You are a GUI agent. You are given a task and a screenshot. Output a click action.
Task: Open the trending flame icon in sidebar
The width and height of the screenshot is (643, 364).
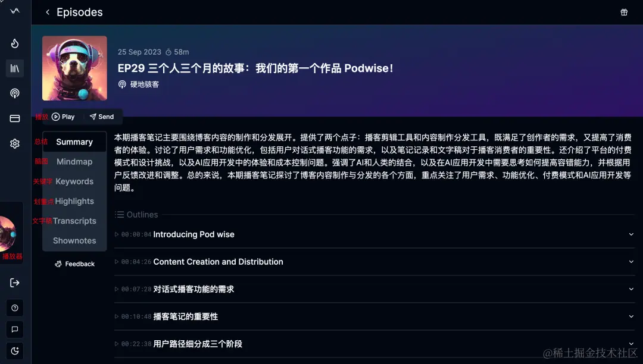14,43
